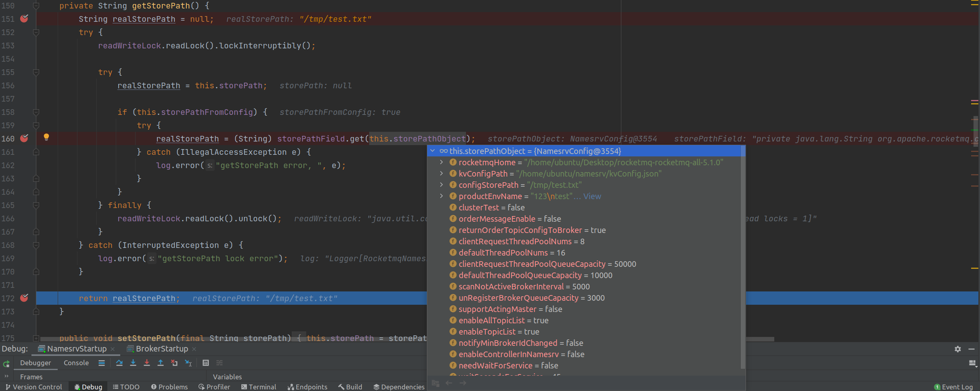Switch to the Console tab
The image size is (980, 391).
pyautogui.click(x=76, y=363)
